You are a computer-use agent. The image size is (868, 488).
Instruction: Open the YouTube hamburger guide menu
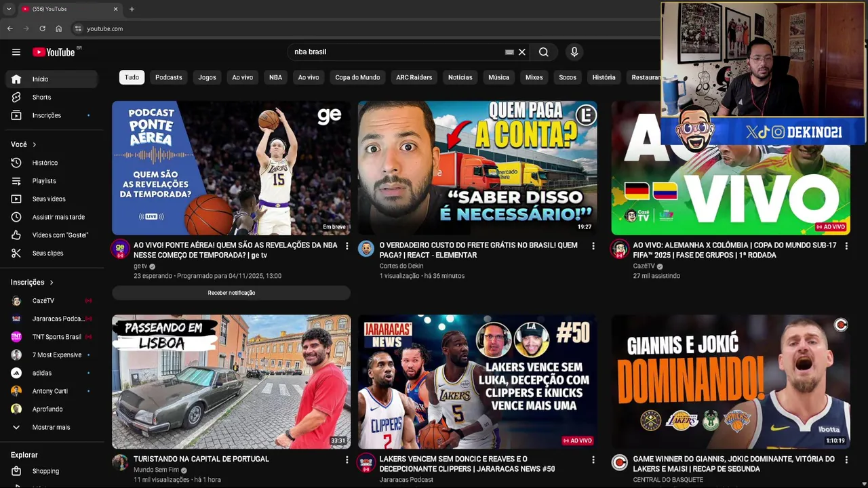16,52
